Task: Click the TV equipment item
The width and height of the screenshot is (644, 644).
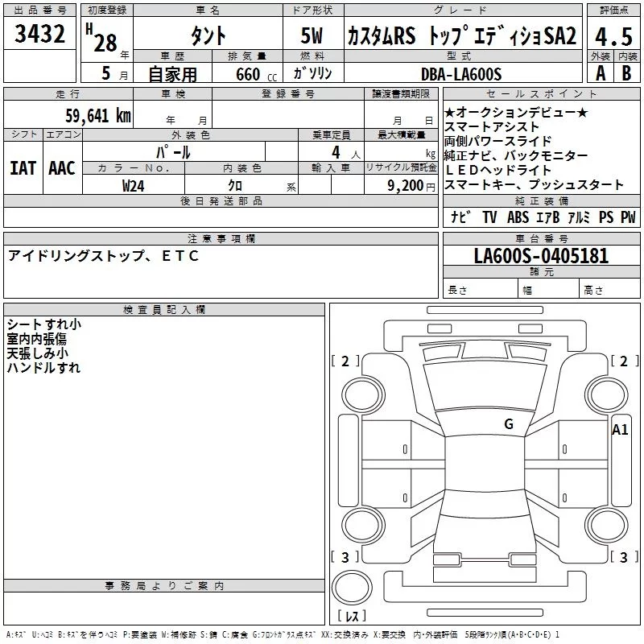Action: point(489,217)
